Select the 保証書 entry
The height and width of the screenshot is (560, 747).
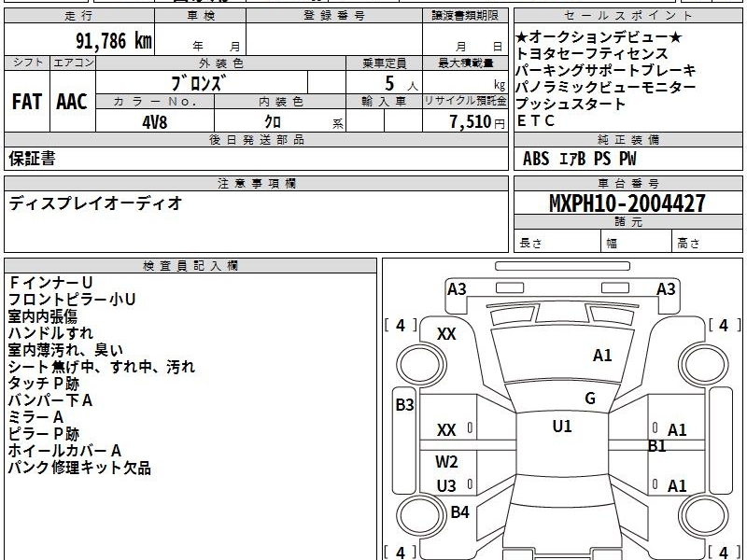32,159
